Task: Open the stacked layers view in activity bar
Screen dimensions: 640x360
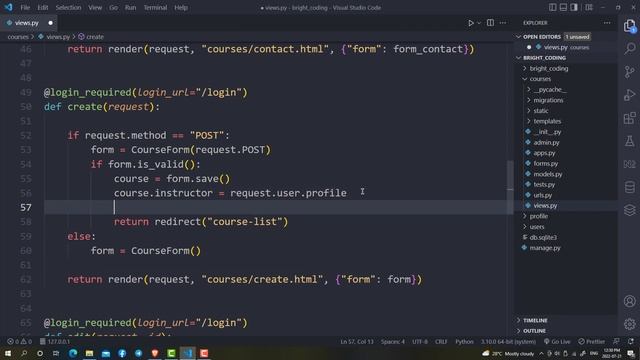Action: click(x=630, y=210)
